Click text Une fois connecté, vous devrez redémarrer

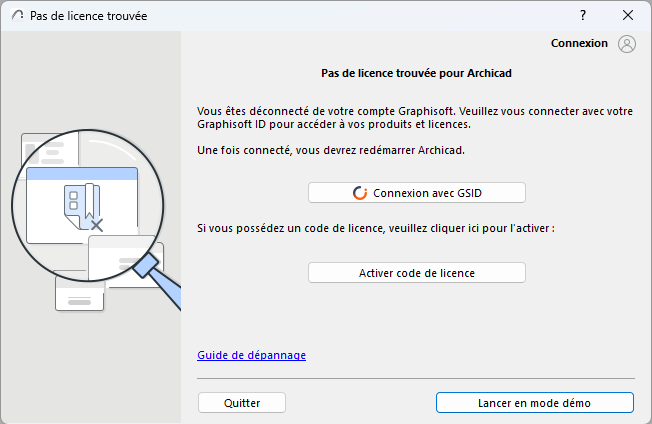pos(331,150)
